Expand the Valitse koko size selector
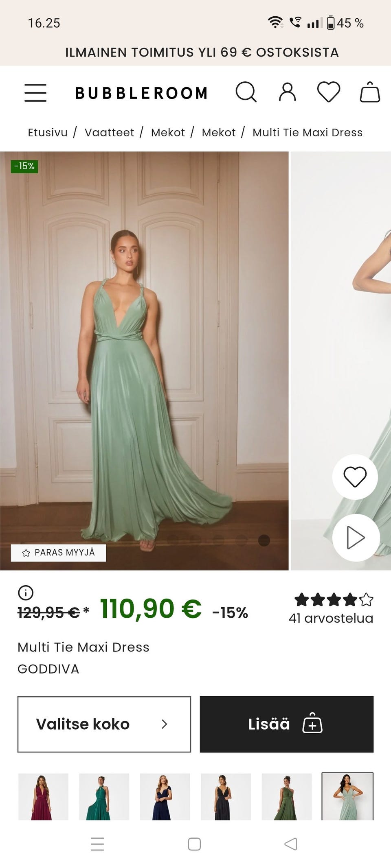391x868 pixels. 104,724
